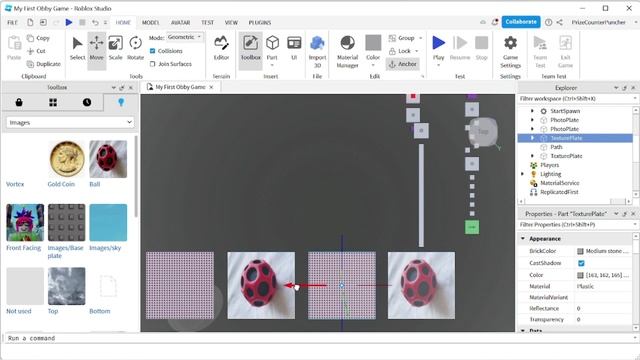The width and height of the screenshot is (640, 360).
Task: Click the new file icon
Action: pos(30,22)
